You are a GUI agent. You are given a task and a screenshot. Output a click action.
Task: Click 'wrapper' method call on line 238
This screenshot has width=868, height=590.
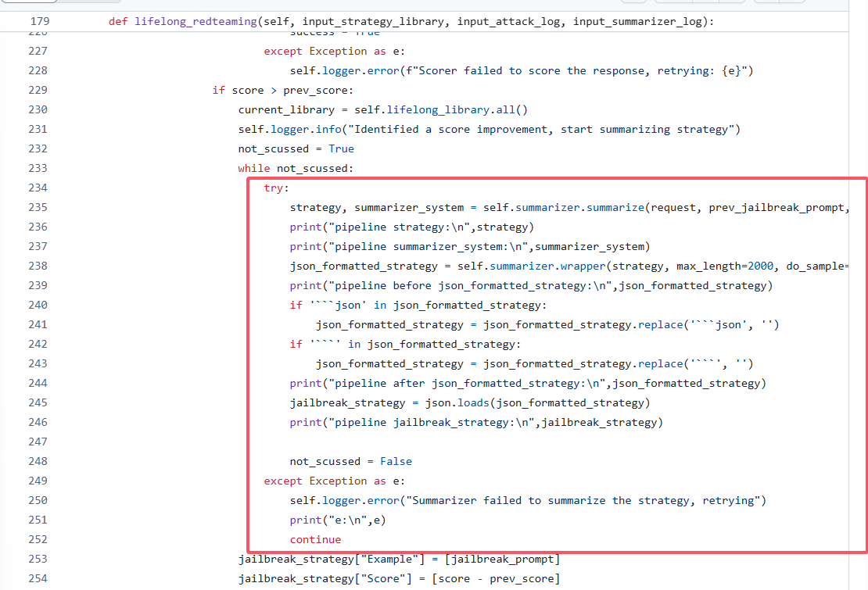pos(583,266)
